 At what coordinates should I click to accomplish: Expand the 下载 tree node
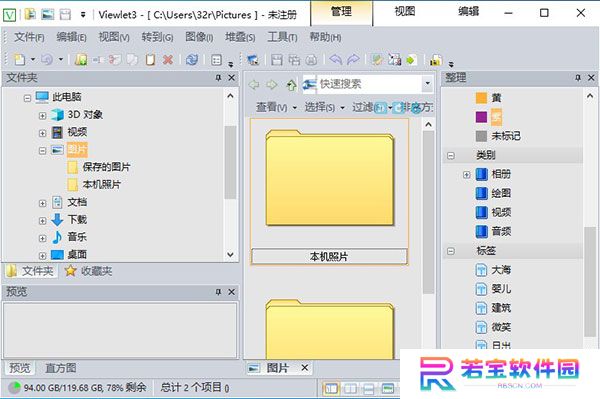[x=42, y=221]
